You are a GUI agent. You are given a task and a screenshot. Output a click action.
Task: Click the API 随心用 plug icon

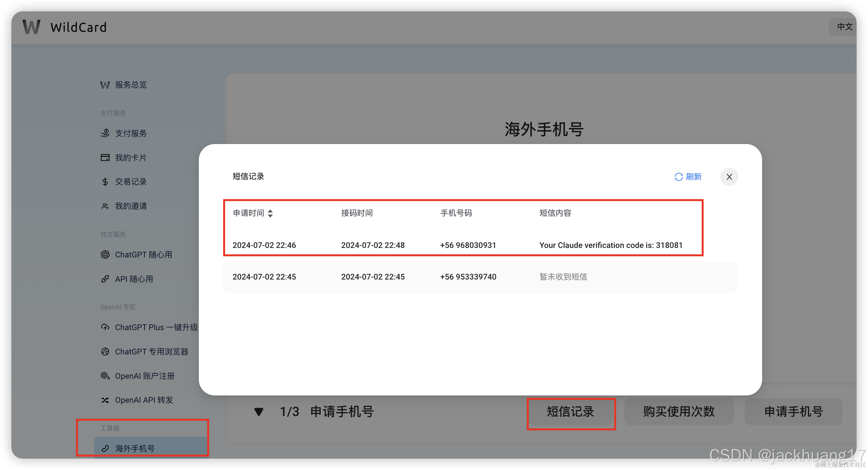click(x=105, y=279)
